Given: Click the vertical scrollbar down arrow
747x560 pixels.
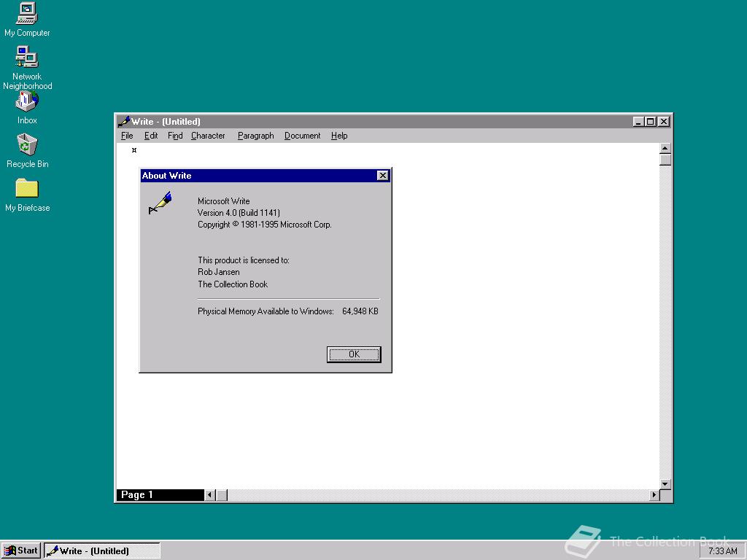Looking at the screenshot, I should coord(665,484).
